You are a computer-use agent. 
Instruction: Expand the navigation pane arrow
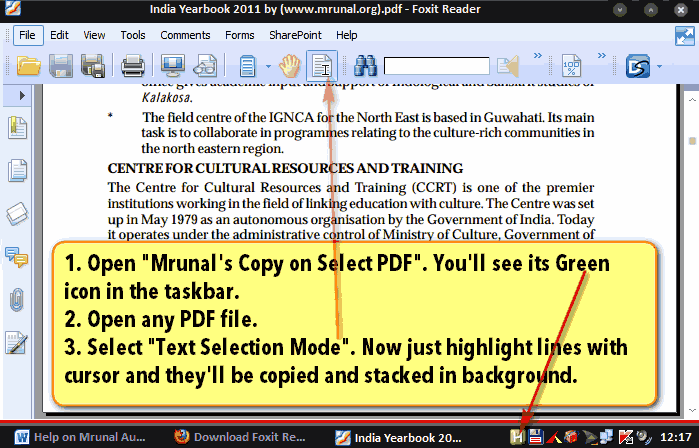click(x=22, y=95)
